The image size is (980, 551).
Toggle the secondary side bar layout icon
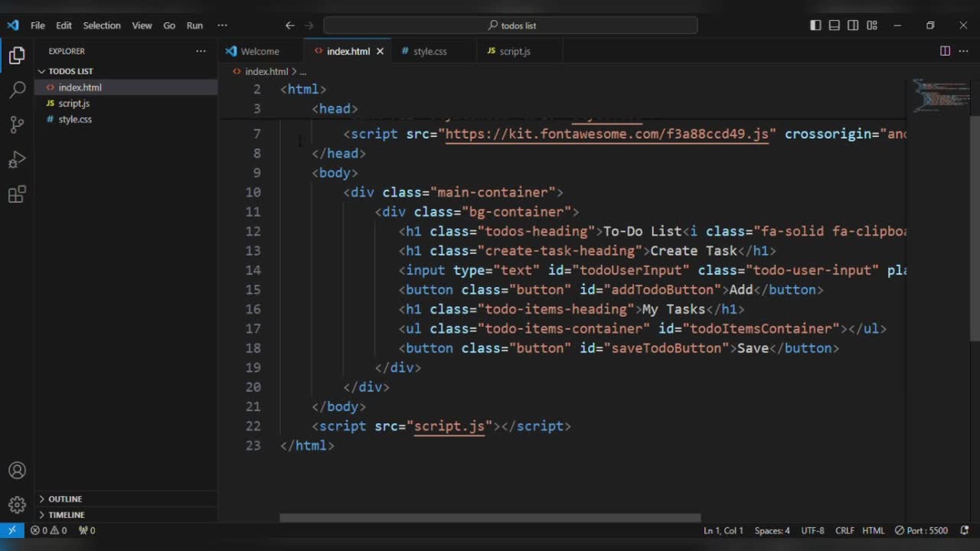click(x=853, y=25)
